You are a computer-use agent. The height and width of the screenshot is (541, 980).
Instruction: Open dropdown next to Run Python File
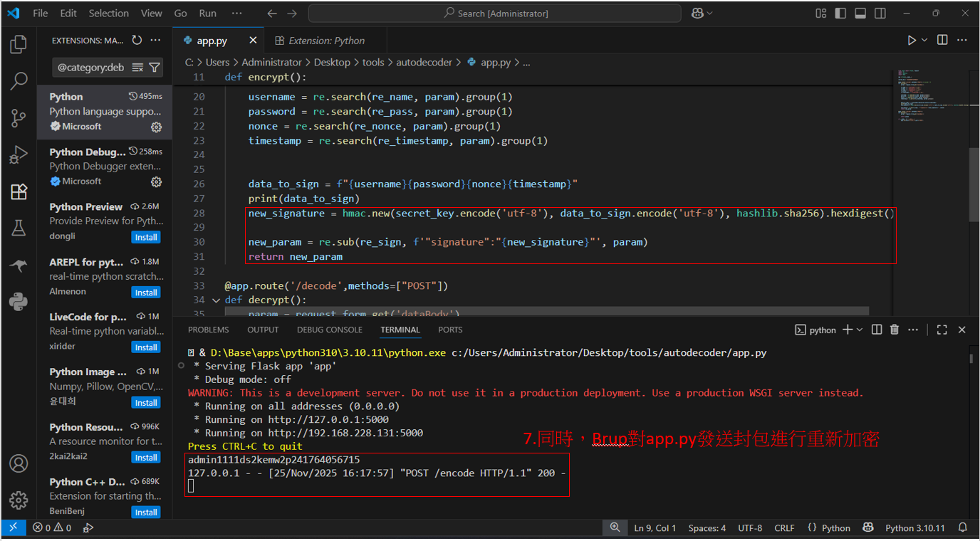(924, 41)
